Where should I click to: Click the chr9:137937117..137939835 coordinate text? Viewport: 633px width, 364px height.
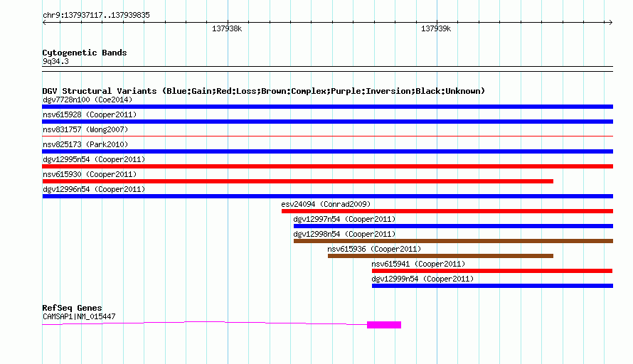pos(96,16)
